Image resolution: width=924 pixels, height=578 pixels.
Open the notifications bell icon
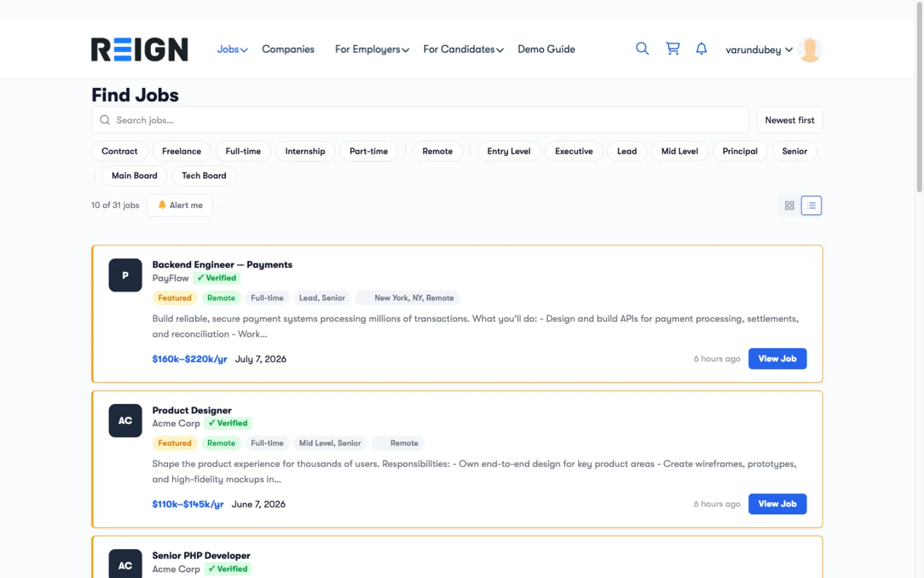[701, 49]
